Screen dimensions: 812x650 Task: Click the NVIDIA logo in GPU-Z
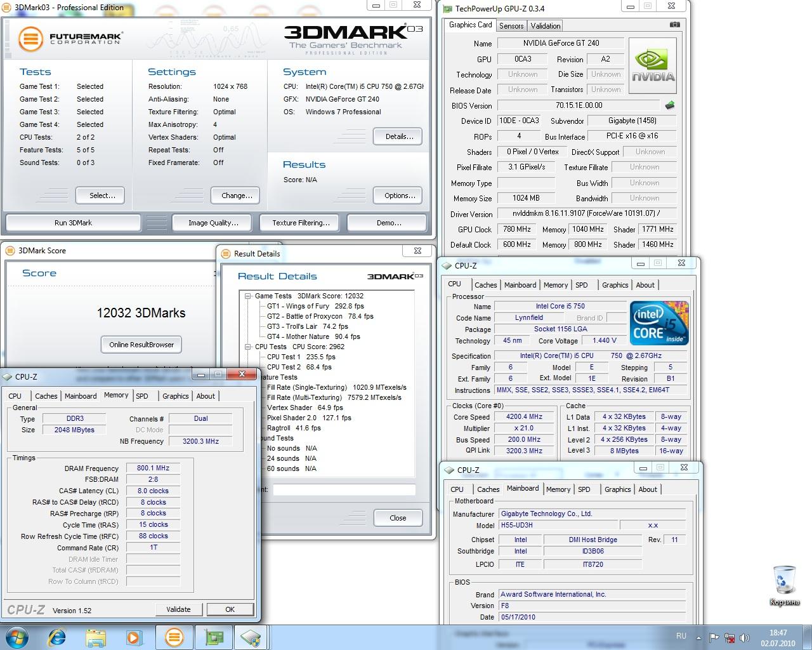click(653, 65)
